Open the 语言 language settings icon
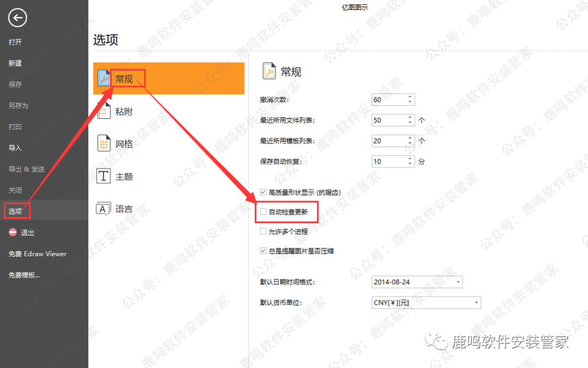The height and width of the screenshot is (368, 588). click(103, 209)
